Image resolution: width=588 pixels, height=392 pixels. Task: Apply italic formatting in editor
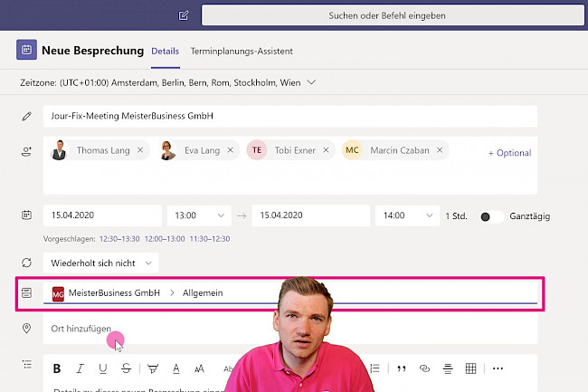click(80, 368)
